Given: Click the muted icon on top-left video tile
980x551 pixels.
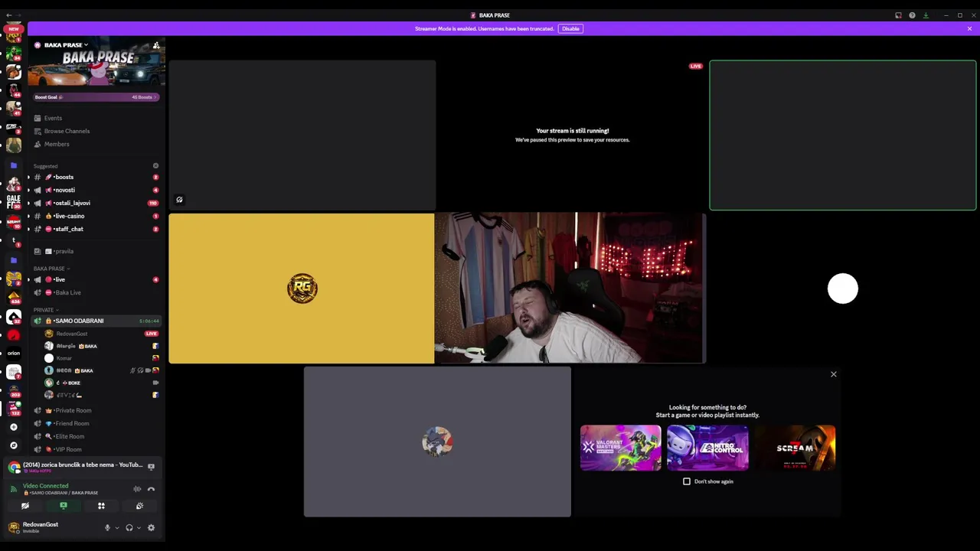Looking at the screenshot, I should 179,200.
